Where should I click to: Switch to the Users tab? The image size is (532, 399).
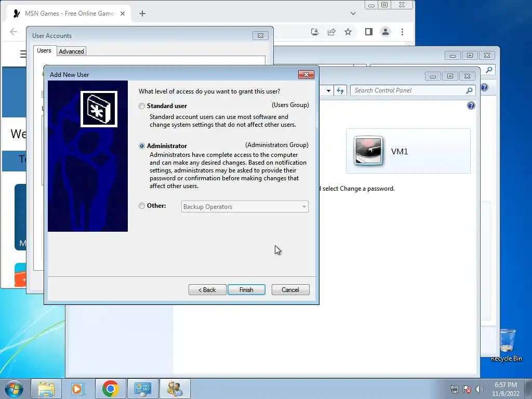(x=44, y=50)
